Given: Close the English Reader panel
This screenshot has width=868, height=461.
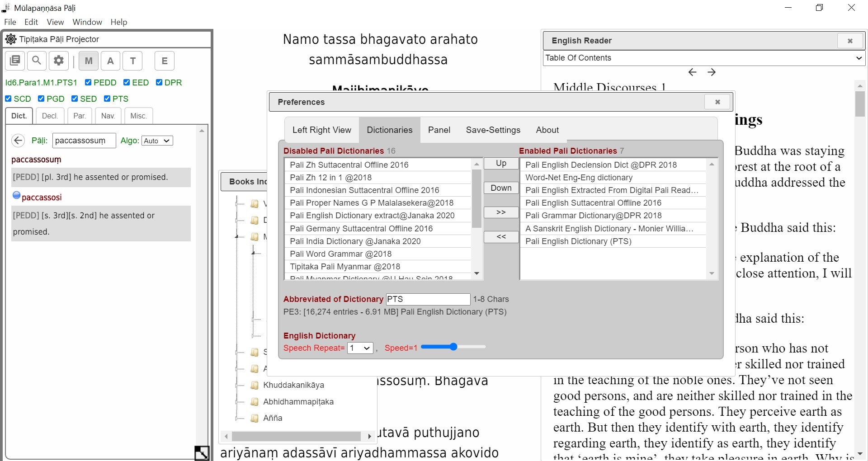Looking at the screenshot, I should click(x=850, y=41).
